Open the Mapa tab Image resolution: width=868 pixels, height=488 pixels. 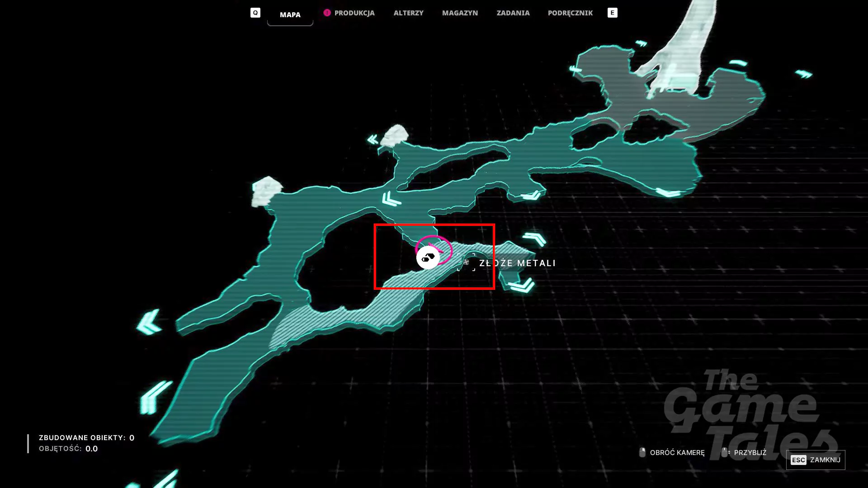pyautogui.click(x=290, y=14)
